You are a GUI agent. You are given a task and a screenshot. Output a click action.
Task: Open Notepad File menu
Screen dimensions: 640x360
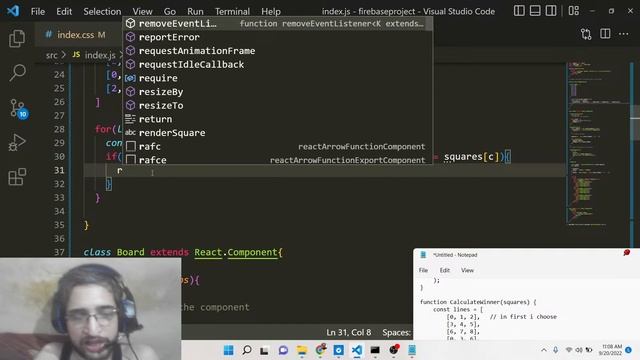click(423, 270)
